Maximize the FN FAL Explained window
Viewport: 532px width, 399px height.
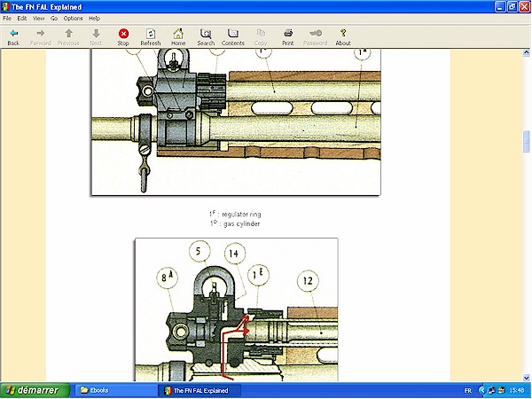512,7
